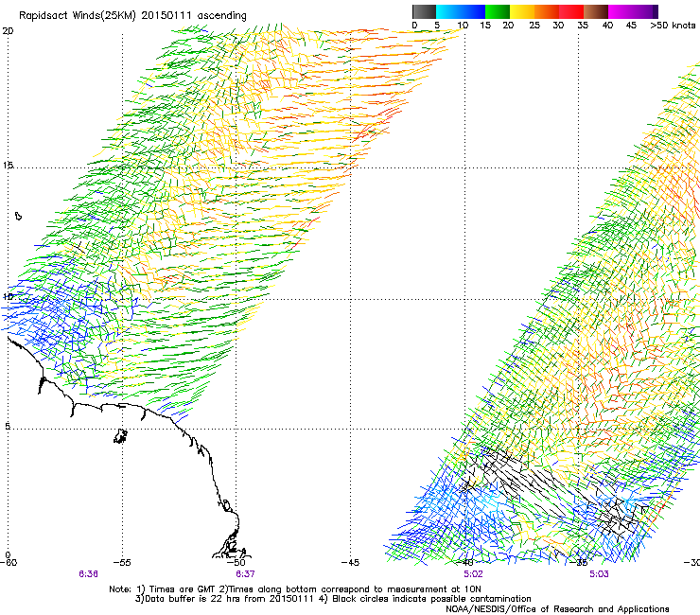Viewport: 700px width, 615px height.
Task: Pick the orange 25–30 knots color segment
Action: (x=547, y=11)
